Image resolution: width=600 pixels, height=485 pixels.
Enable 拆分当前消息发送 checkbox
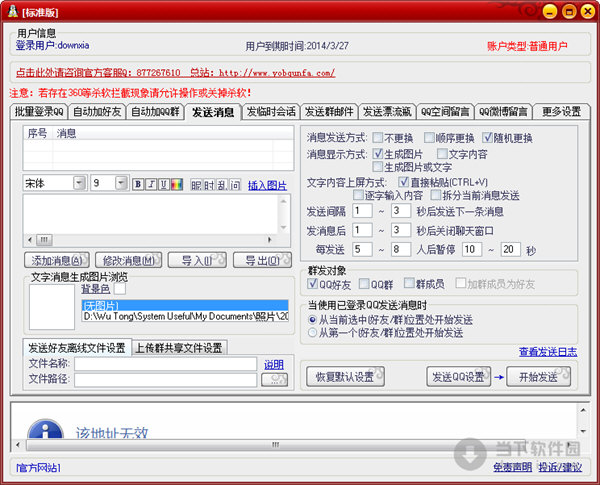point(436,195)
